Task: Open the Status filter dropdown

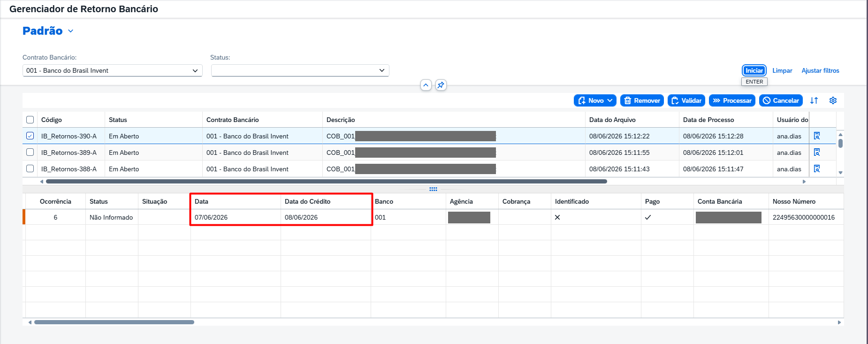Action: pyautogui.click(x=382, y=70)
